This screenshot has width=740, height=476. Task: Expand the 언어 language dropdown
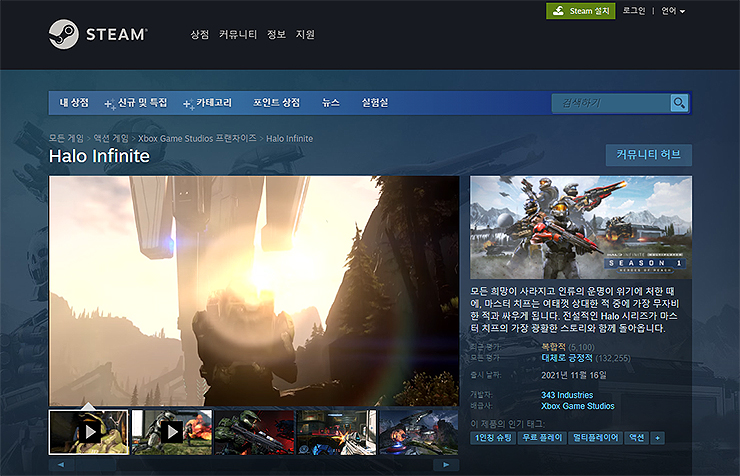point(673,11)
